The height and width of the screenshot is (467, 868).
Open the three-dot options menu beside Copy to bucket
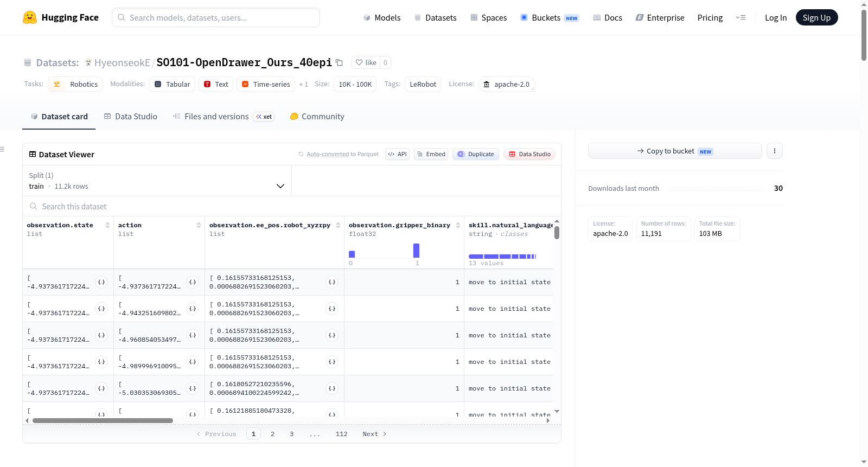(775, 151)
